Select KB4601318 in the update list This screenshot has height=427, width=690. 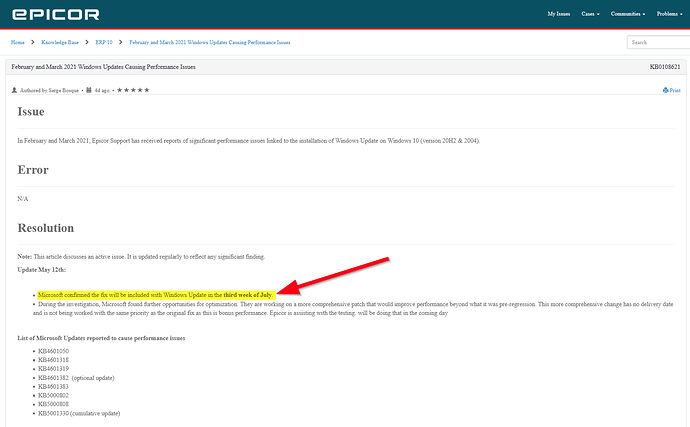[x=53, y=360]
